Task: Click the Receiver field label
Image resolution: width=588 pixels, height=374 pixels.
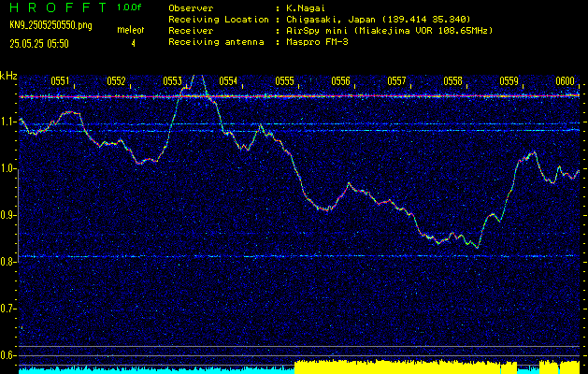Action: tap(191, 30)
